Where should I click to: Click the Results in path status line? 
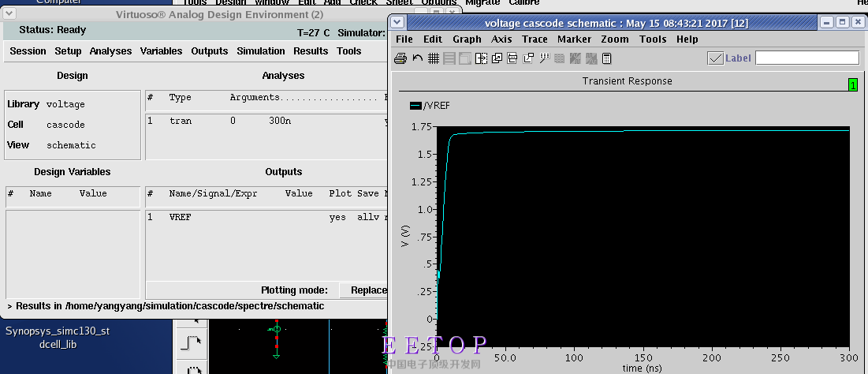[x=166, y=306]
